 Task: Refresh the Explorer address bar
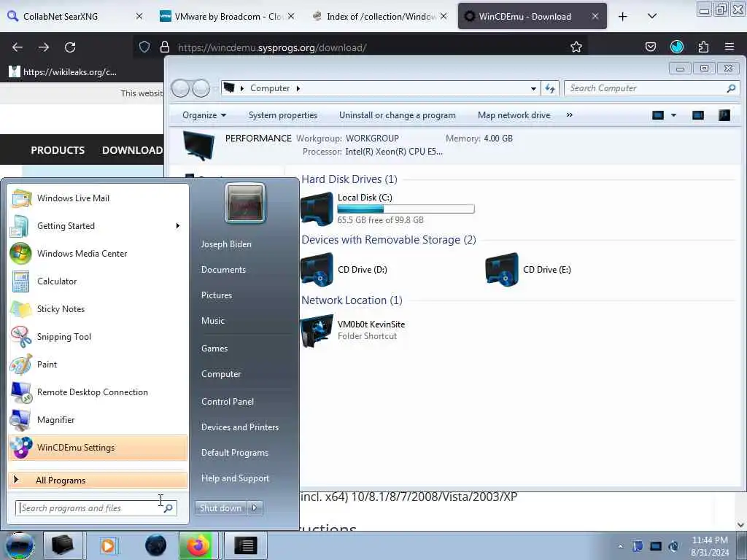(x=550, y=88)
